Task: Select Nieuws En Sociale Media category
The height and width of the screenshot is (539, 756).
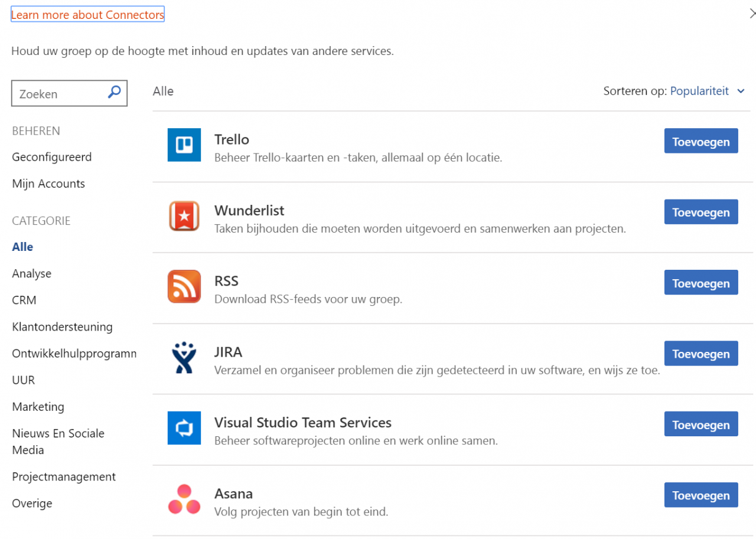Action: (x=58, y=442)
